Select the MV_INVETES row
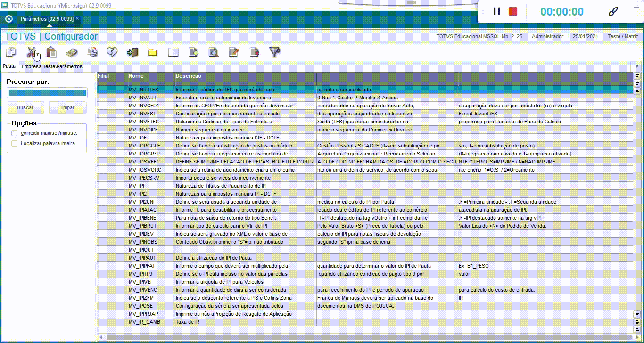Image resolution: width=644 pixels, height=343 pixels. [364, 122]
